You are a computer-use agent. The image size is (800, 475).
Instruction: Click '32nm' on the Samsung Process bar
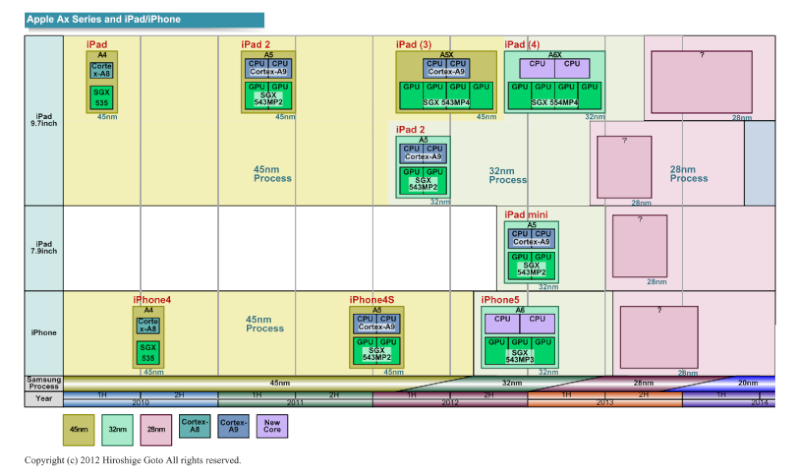click(x=512, y=383)
